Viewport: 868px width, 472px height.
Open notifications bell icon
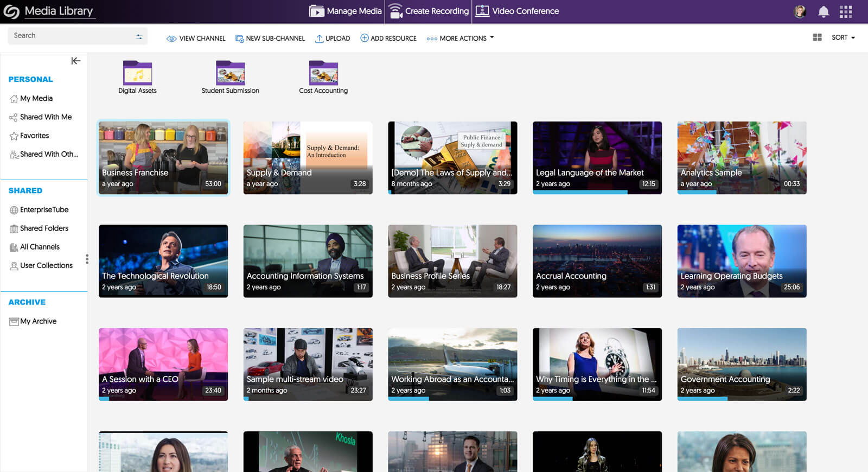[824, 11]
